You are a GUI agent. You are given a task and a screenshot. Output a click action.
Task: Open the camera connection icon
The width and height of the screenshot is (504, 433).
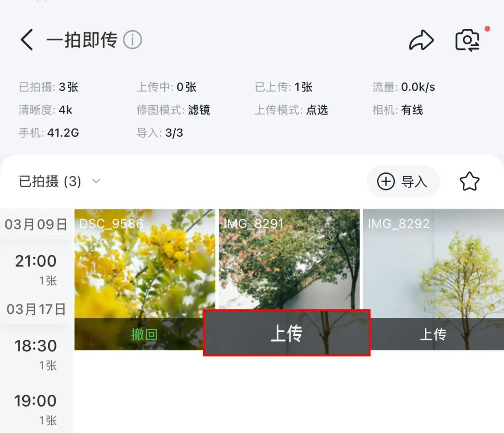click(467, 40)
